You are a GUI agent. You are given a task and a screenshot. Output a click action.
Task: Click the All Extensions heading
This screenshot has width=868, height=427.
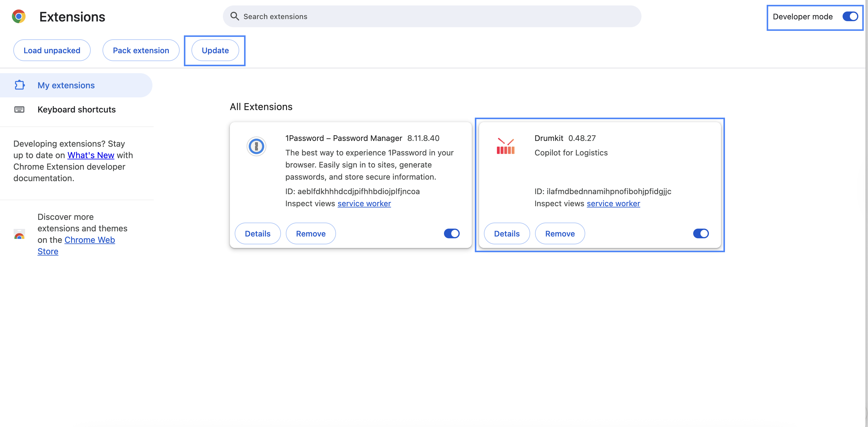click(x=261, y=107)
